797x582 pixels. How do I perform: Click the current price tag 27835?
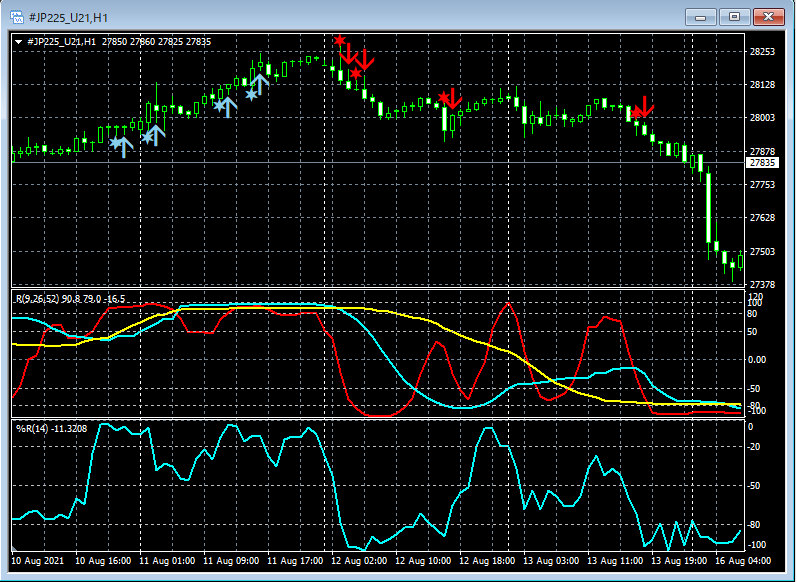tap(763, 162)
